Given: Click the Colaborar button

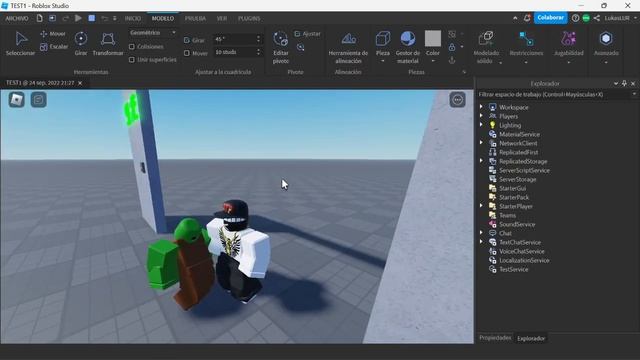Looking at the screenshot, I should pos(550,18).
